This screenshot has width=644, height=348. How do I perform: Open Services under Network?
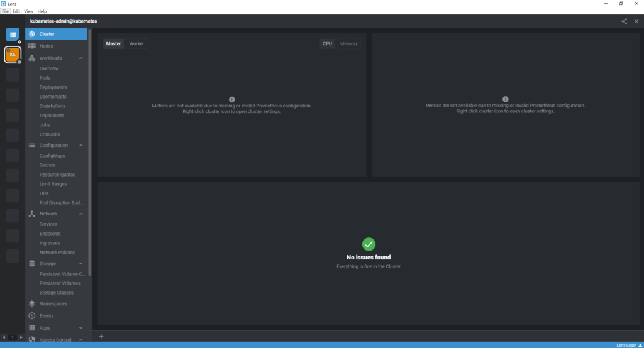pos(48,224)
